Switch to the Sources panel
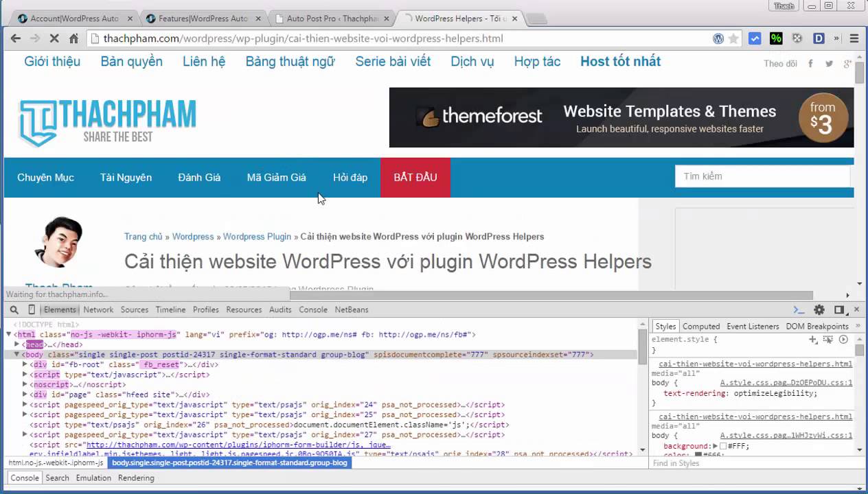868x494 pixels. pyautogui.click(x=135, y=310)
